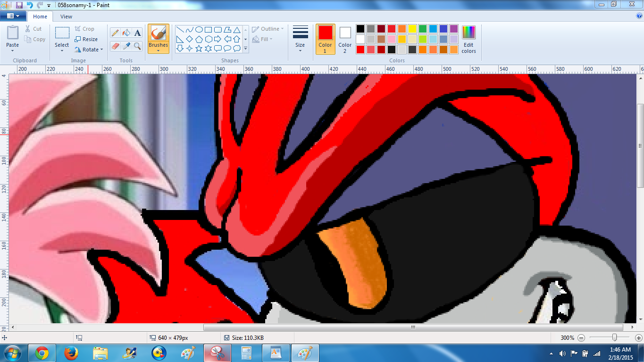
Task: Open the Paint Help icon
Action: coord(639,16)
